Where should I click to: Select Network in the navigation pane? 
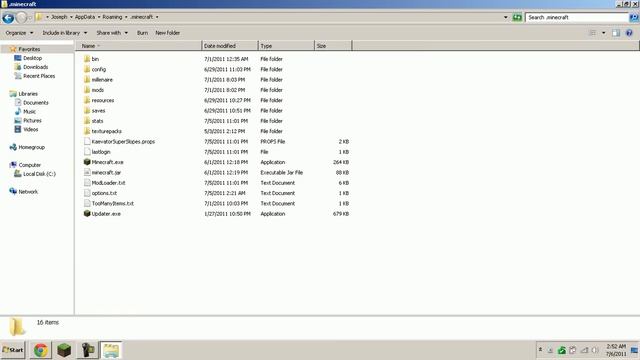[x=28, y=191]
